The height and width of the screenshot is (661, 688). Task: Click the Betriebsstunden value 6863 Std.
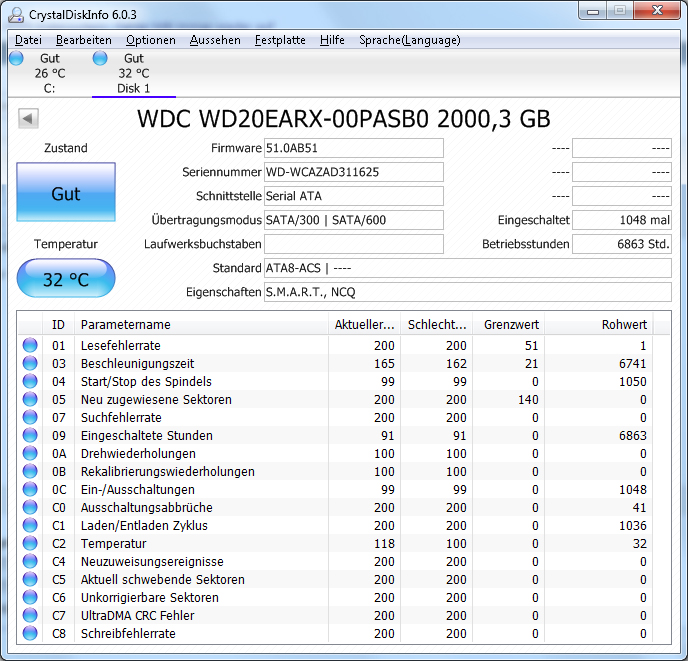pyautogui.click(x=622, y=244)
